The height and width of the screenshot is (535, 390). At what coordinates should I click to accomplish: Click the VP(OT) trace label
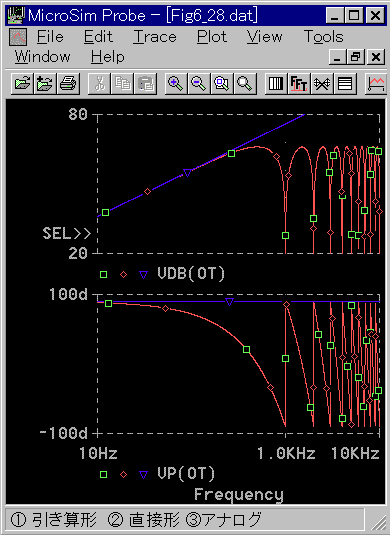[186, 474]
